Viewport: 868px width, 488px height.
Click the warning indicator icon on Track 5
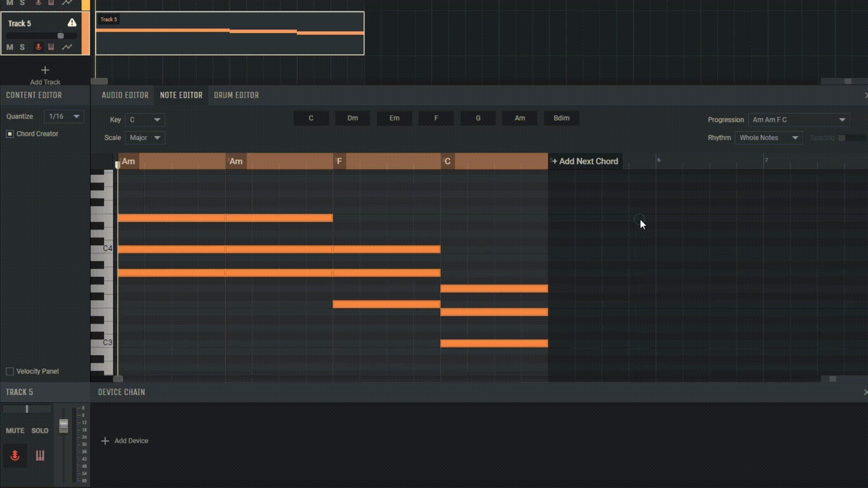pos(71,23)
